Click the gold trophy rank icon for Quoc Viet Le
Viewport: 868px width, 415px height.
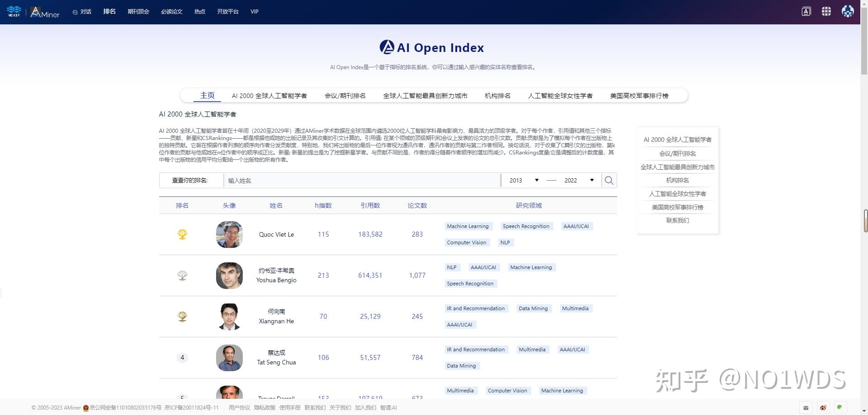point(182,234)
